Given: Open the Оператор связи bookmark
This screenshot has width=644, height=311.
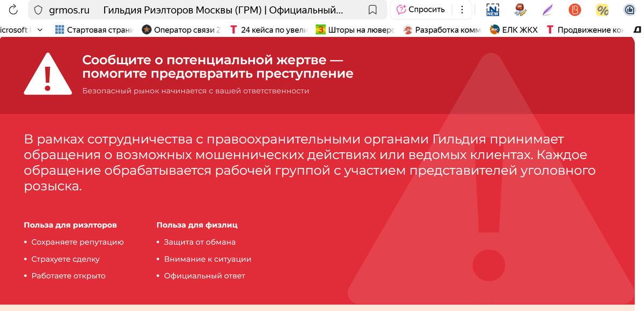Looking at the screenshot, I should [181, 30].
